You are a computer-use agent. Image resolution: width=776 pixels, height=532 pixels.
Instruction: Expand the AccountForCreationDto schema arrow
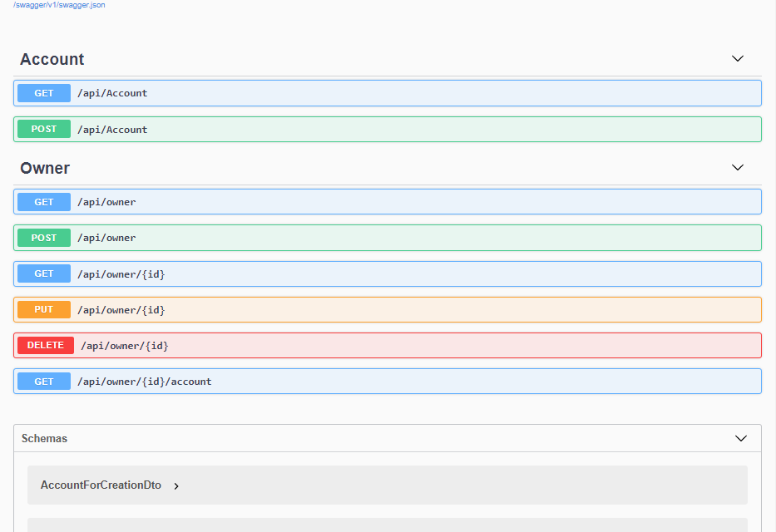[176, 485]
